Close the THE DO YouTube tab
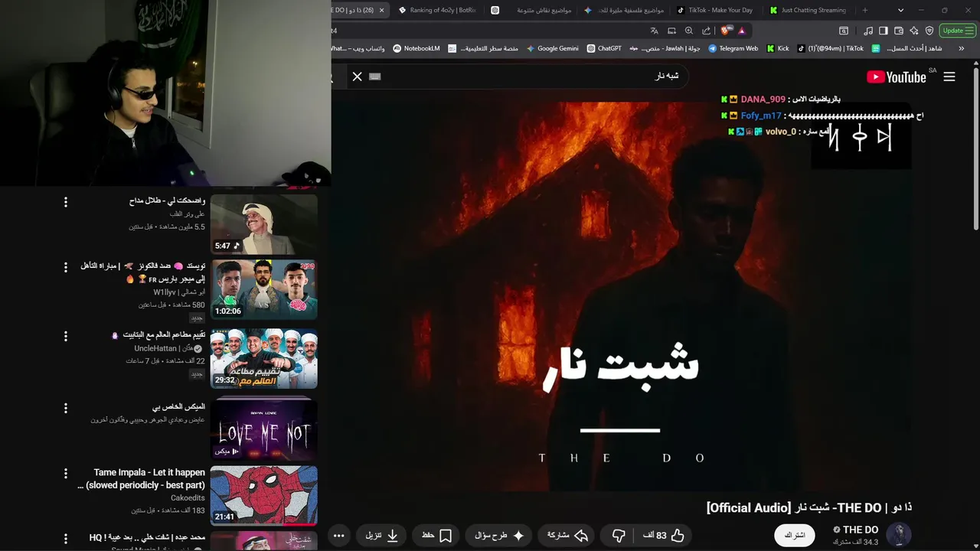This screenshot has height=551, width=980. click(x=381, y=10)
